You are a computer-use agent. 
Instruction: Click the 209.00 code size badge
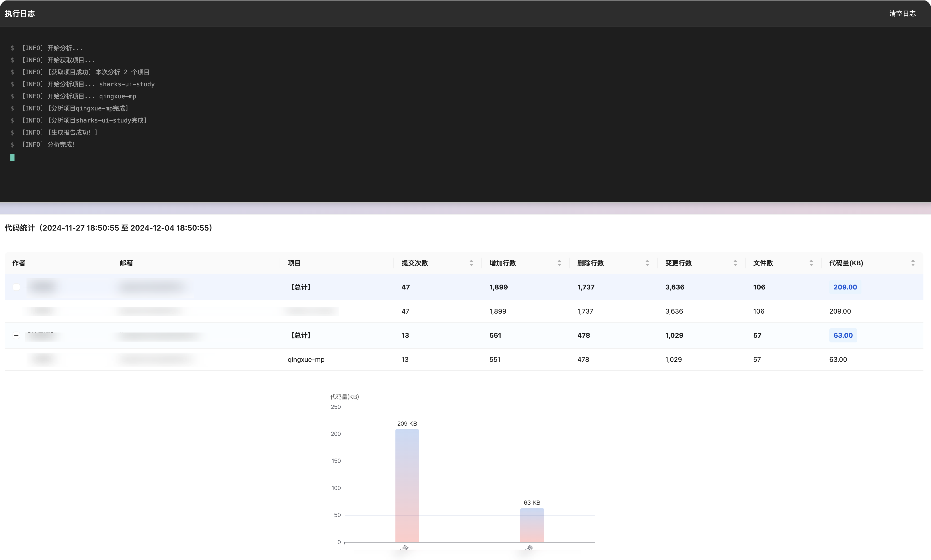pos(845,287)
